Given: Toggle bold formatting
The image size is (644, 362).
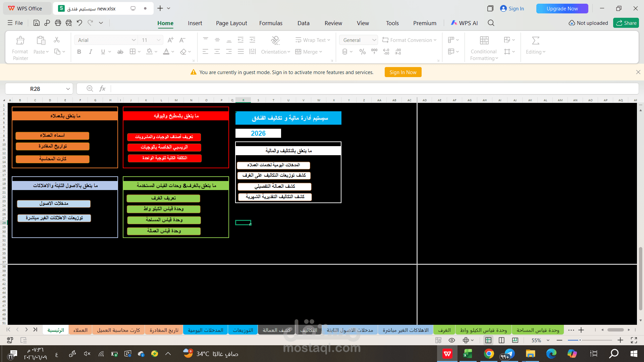Looking at the screenshot, I should click(79, 52).
